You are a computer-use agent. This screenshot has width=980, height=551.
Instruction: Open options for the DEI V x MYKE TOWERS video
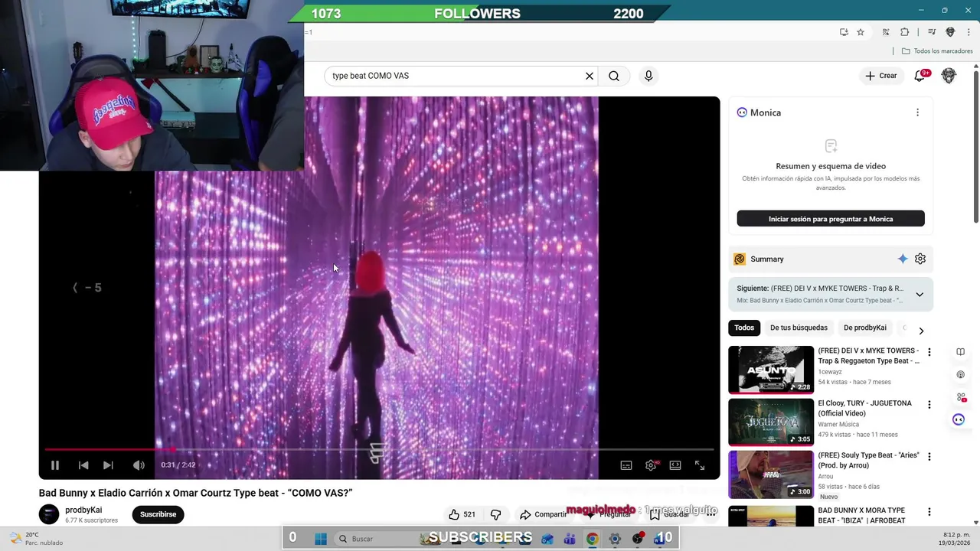tap(929, 352)
